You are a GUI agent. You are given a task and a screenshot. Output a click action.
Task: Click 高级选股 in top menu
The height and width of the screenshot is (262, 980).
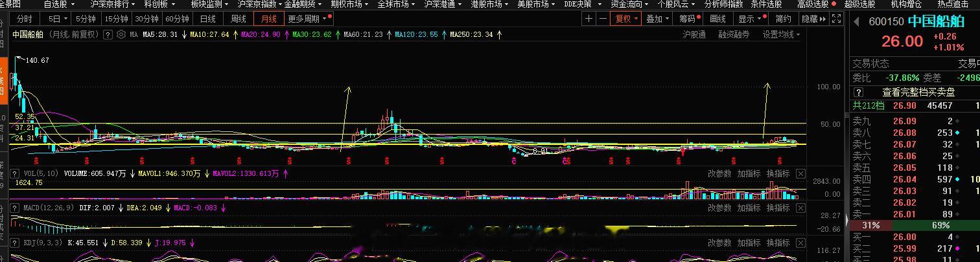click(x=813, y=4)
